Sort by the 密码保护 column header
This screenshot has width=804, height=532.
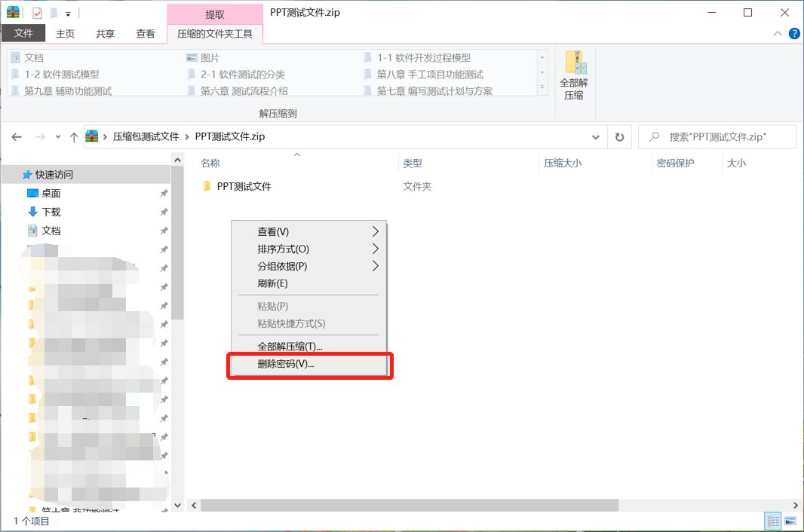coord(675,163)
